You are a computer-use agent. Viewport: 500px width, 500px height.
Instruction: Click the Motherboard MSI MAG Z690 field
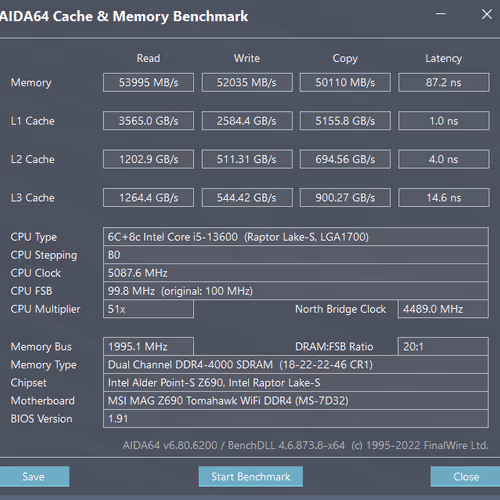point(296,400)
